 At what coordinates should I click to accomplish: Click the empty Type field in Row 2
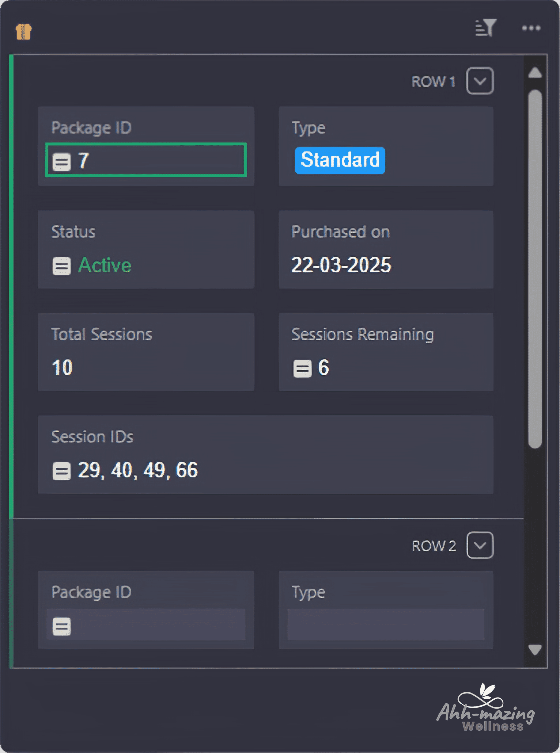click(385, 625)
